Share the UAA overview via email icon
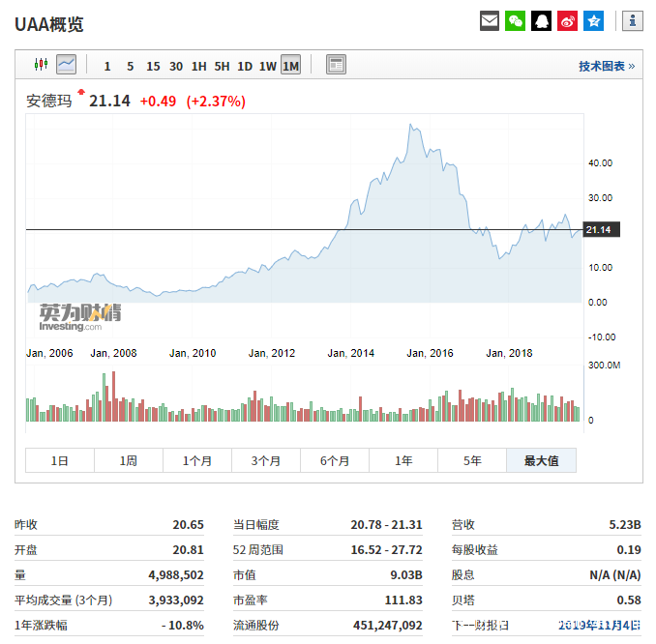 click(489, 21)
